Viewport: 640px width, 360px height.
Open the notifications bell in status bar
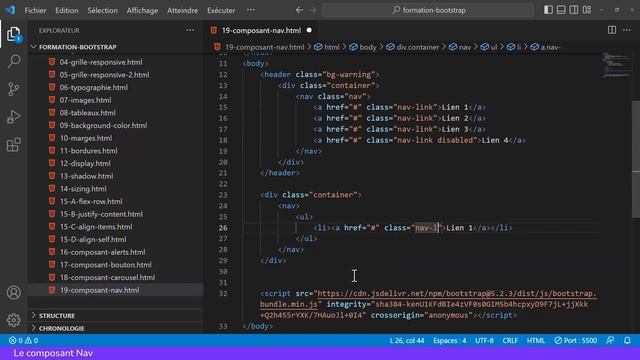[x=627, y=340]
